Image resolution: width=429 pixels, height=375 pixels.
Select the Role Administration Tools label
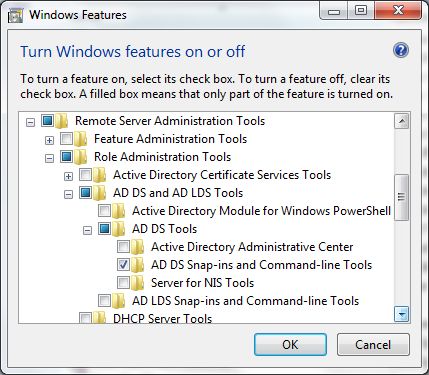(x=162, y=157)
